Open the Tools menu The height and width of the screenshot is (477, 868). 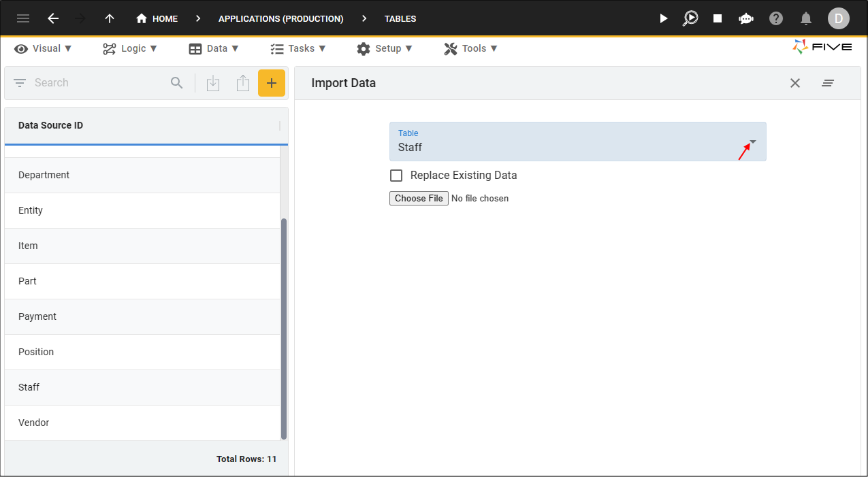coord(470,48)
